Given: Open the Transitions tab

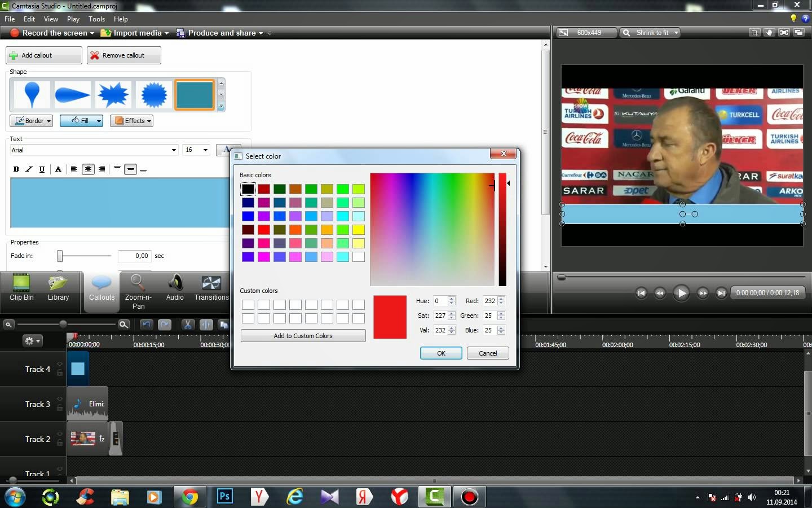Looking at the screenshot, I should 211,287.
